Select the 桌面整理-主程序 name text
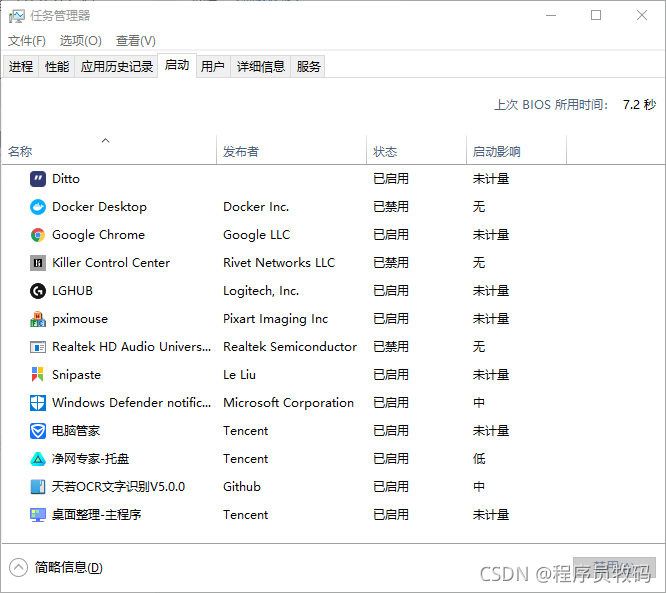The image size is (666, 593). [96, 515]
